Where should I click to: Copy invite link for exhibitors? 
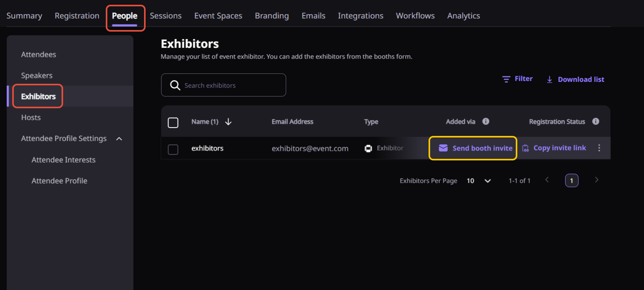click(554, 148)
